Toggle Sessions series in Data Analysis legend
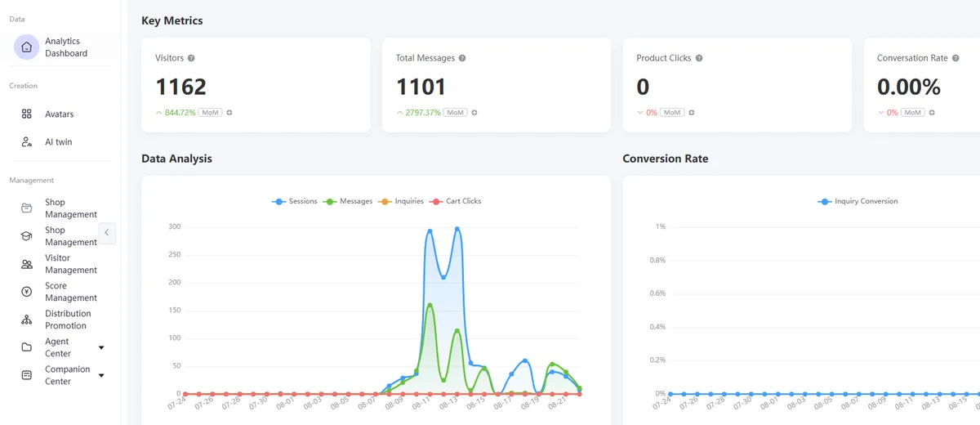This screenshot has width=980, height=425. 294,201
